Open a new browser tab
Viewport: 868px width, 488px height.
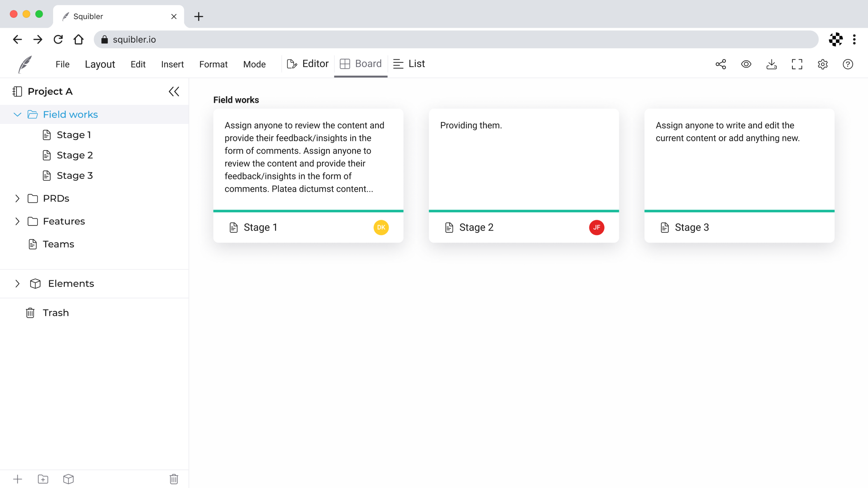[199, 16]
